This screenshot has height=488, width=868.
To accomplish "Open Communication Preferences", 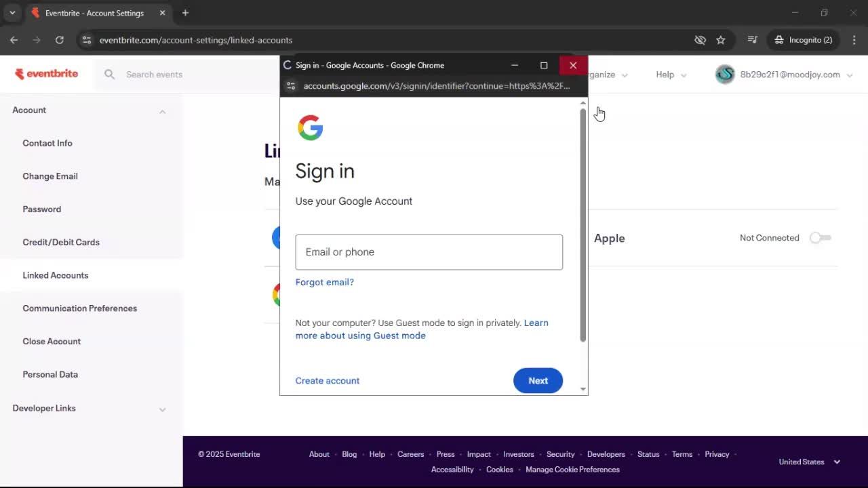I will click(80, 308).
